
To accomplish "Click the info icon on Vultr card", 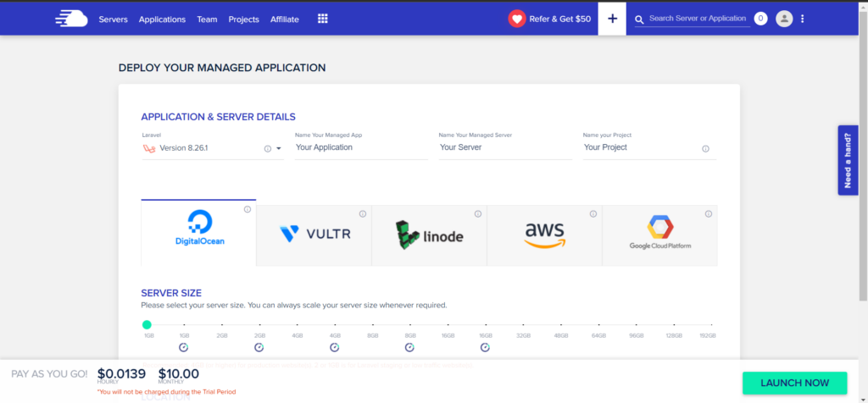I will 363,214.
